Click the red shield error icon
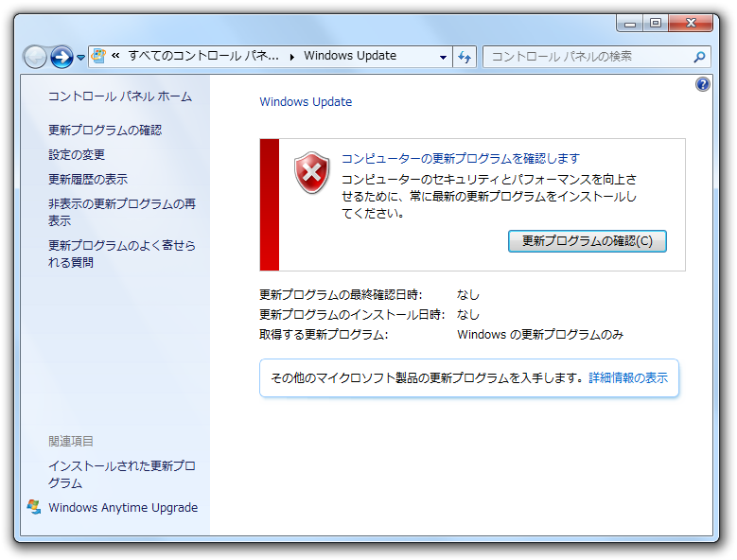Viewport: 737px width, 560px height. (311, 172)
